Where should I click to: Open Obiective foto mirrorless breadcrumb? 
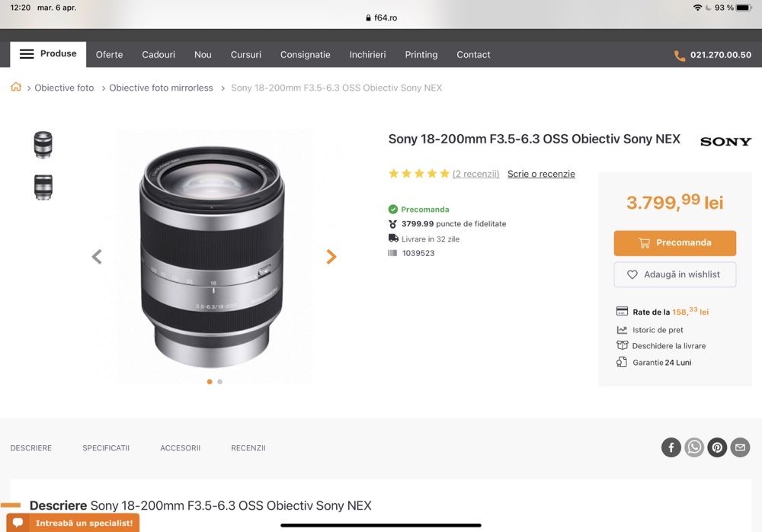tap(161, 88)
